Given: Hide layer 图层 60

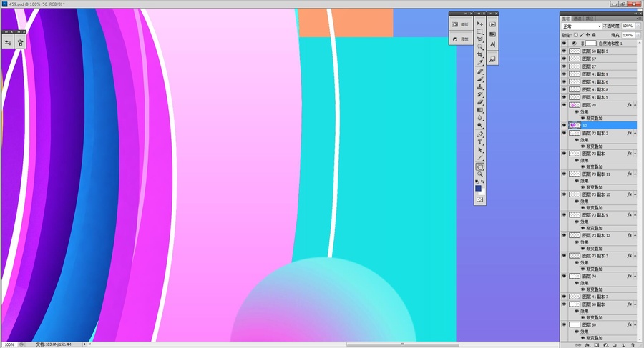Looking at the screenshot, I should point(564,324).
